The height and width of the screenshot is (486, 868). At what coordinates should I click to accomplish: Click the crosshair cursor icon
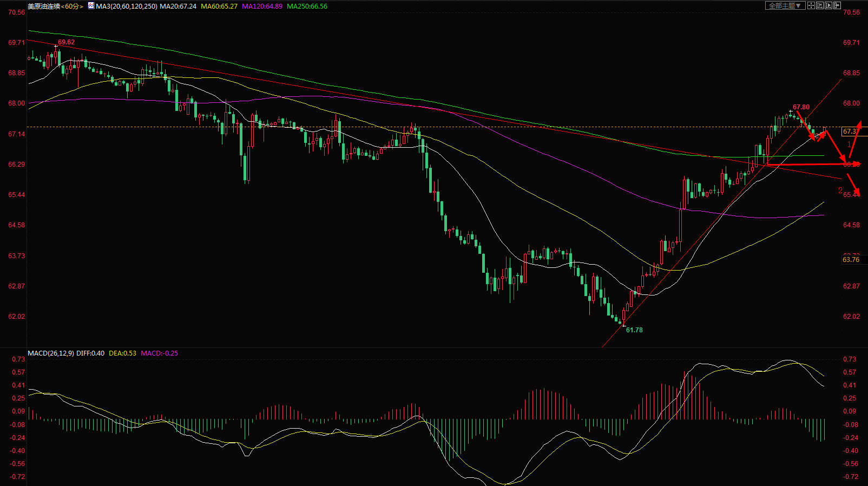coord(811,5)
